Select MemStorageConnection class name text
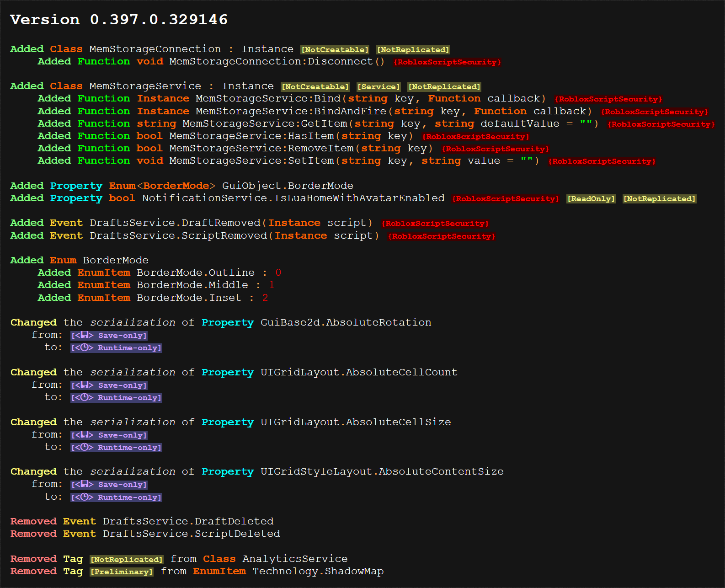This screenshot has width=725, height=588. [x=155, y=49]
